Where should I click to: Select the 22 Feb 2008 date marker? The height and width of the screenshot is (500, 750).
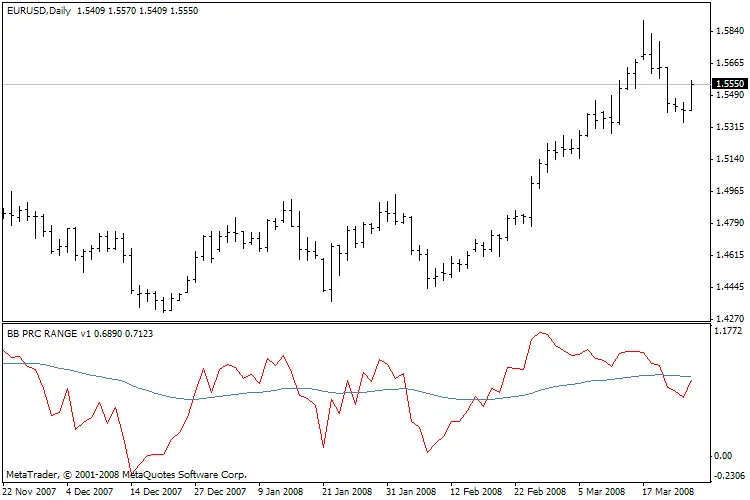[540, 492]
